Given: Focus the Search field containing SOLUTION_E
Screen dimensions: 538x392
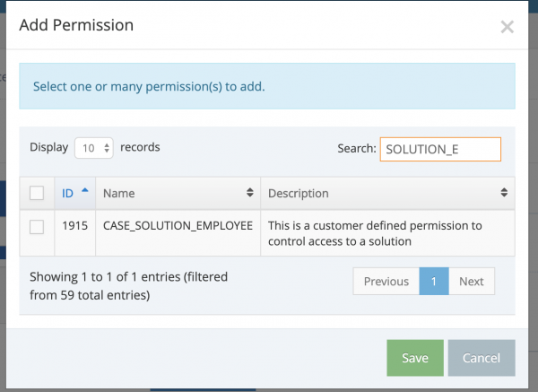Looking at the screenshot, I should pos(440,149).
